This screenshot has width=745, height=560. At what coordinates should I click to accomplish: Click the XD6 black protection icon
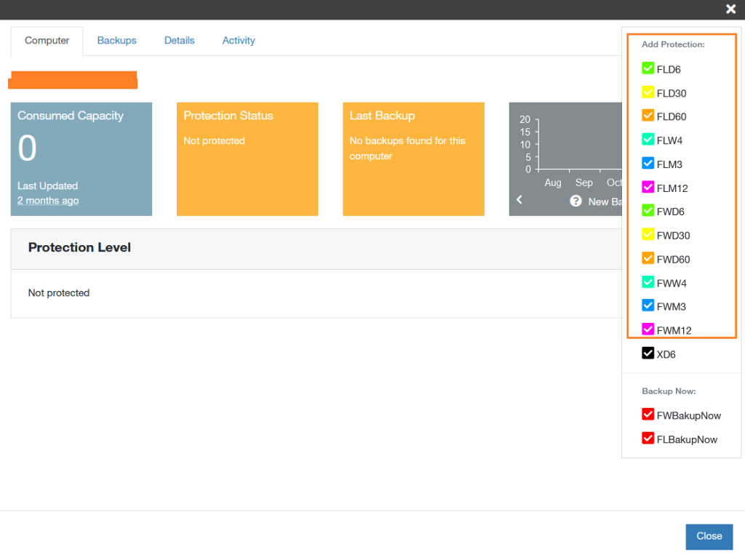tap(648, 353)
